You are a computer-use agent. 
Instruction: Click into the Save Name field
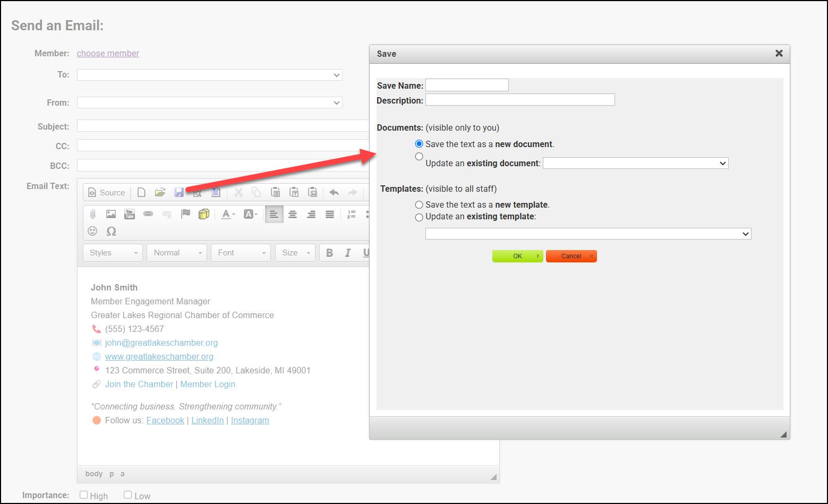467,85
